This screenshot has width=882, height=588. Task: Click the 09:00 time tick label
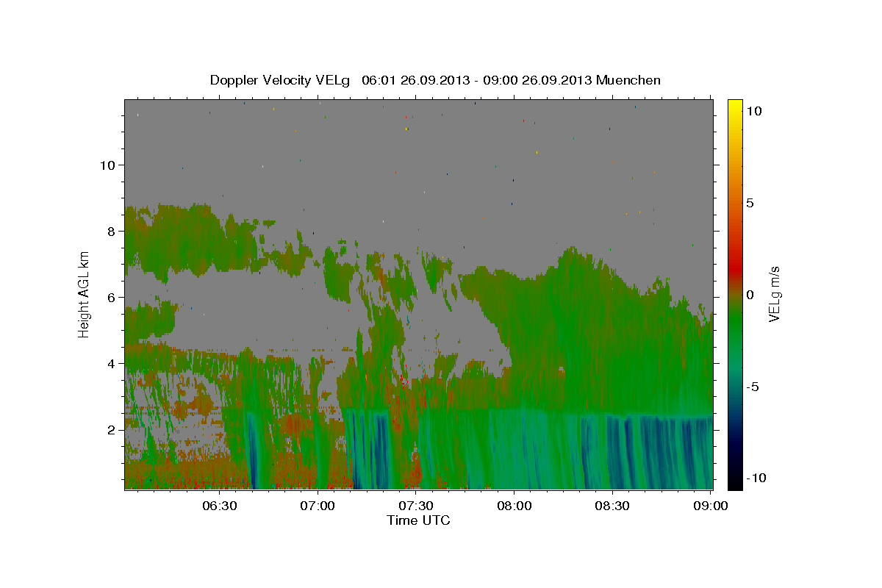coord(711,506)
